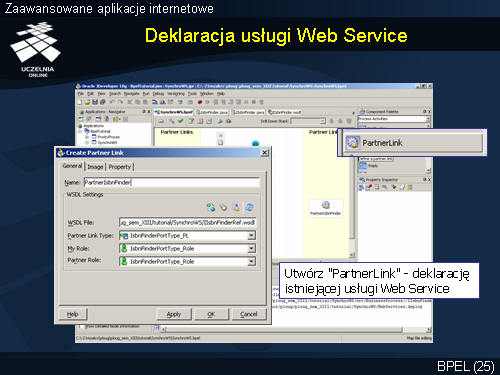Screen dimensions: 500x375
Task: Click the New file toolbar icon
Action: point(80,102)
